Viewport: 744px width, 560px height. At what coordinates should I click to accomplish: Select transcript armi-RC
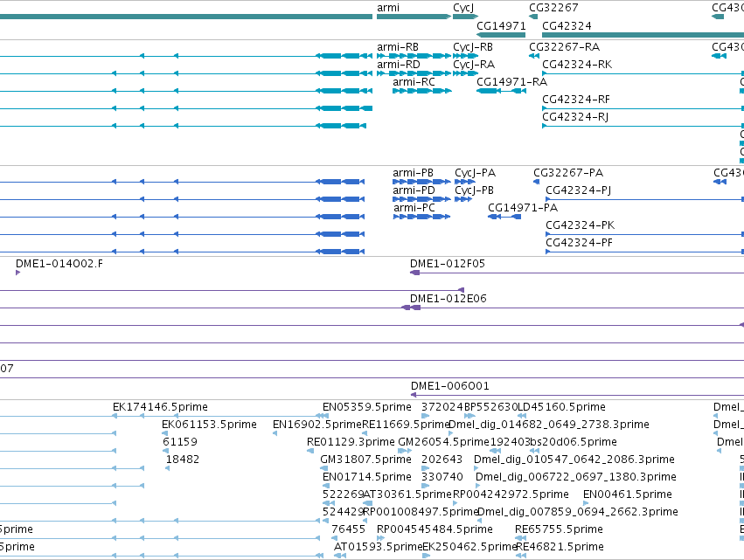421,91
